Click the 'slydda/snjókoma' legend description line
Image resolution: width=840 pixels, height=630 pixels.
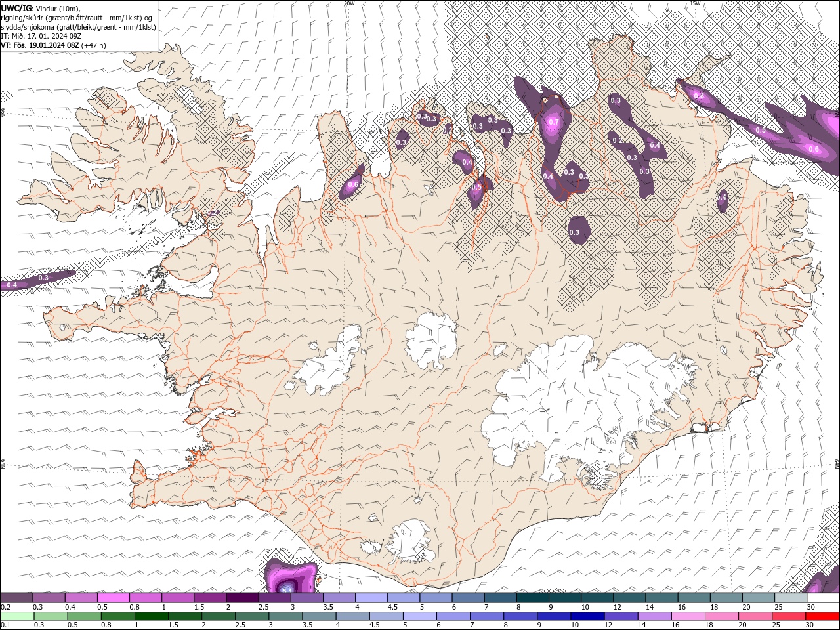[x=78, y=27]
